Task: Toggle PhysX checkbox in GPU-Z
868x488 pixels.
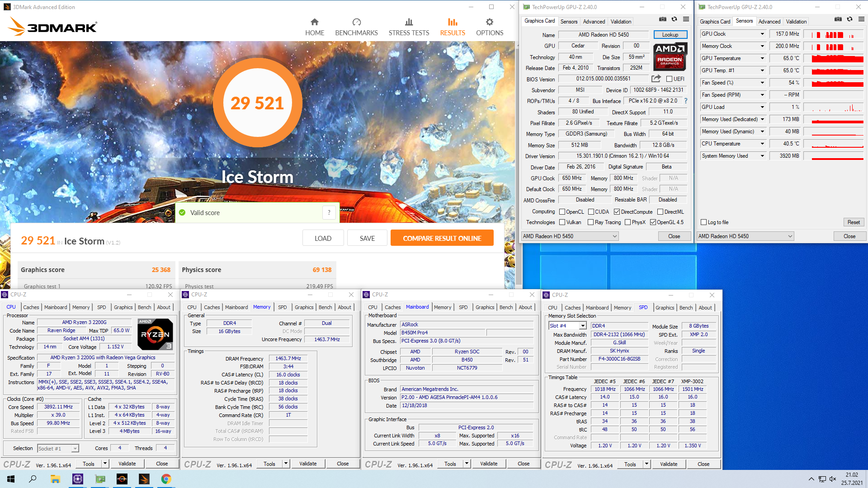Action: click(x=627, y=222)
